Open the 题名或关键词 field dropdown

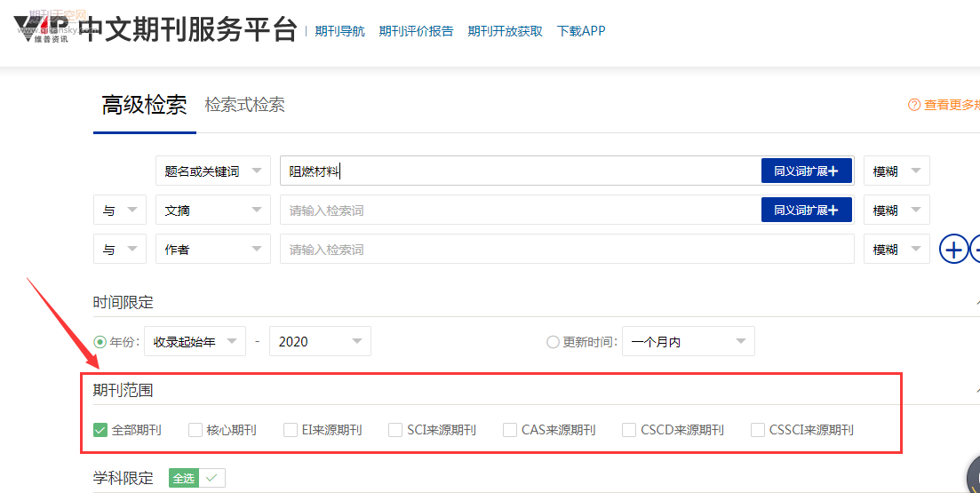coord(212,171)
